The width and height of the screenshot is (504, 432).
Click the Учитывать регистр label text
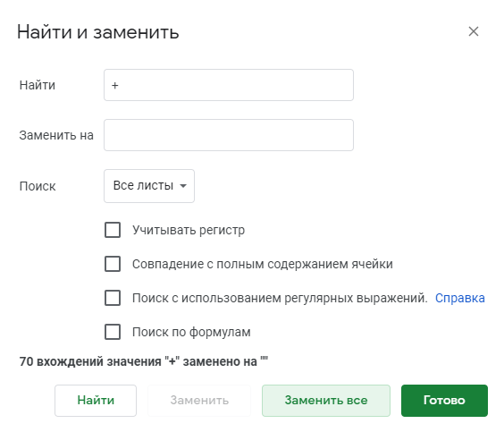point(189,231)
